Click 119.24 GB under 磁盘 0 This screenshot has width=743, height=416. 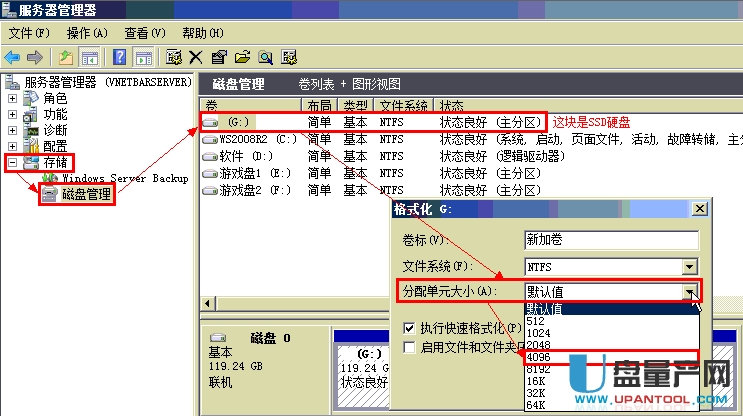tap(236, 366)
